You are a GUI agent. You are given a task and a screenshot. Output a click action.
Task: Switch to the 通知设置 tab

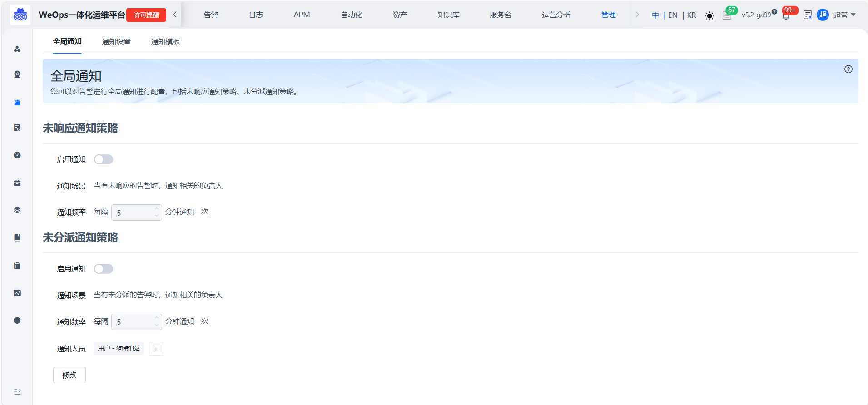tap(116, 42)
